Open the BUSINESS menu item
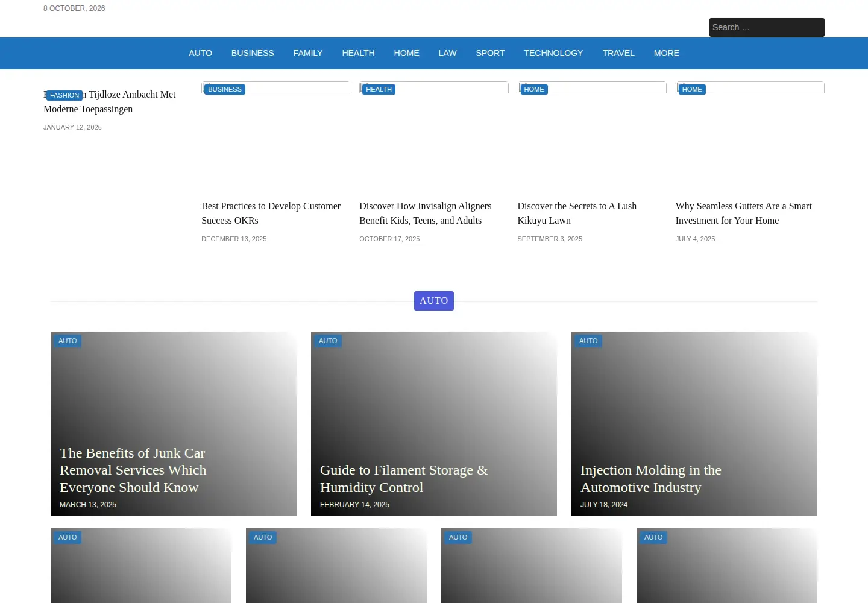The width and height of the screenshot is (868, 603). (x=253, y=53)
